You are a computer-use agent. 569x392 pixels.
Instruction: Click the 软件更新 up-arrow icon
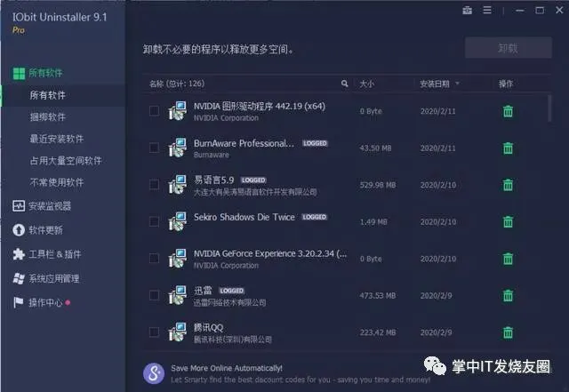pos(19,229)
